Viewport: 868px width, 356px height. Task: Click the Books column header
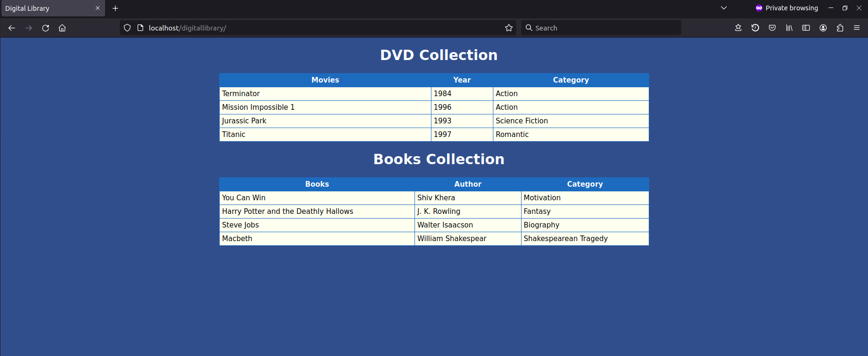317,184
